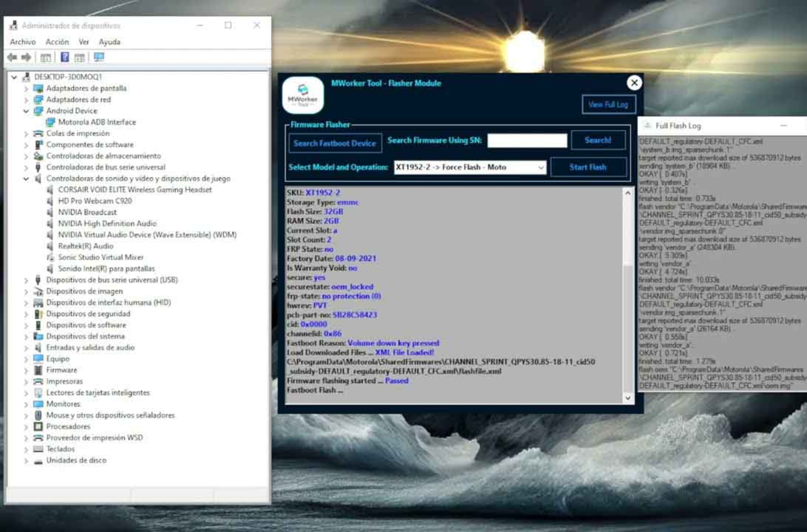Open the Archivo menu
Viewport: 807px width, 532px height.
point(23,42)
